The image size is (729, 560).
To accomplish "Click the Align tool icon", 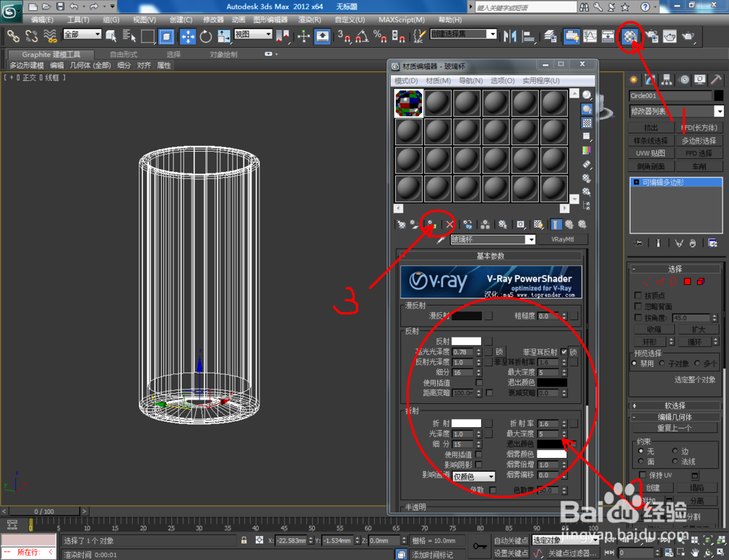I will point(528,36).
